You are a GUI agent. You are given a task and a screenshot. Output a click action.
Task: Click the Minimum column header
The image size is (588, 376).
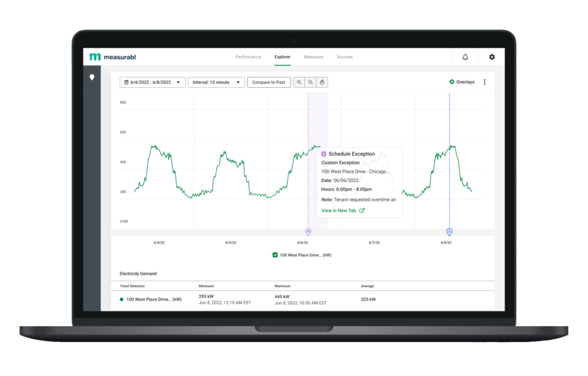click(206, 286)
